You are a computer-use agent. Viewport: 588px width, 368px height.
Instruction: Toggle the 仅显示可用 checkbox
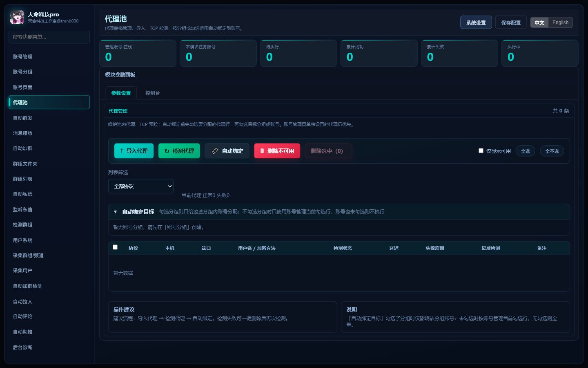(x=481, y=150)
